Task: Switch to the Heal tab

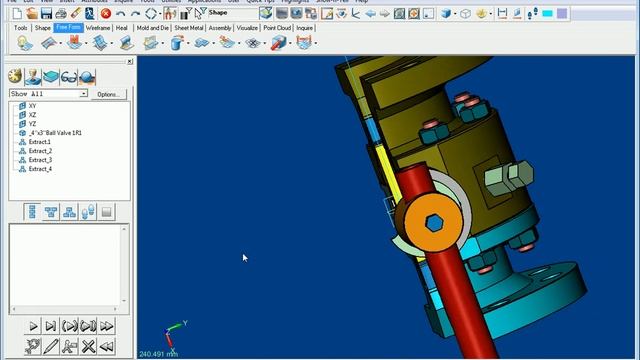Action: pyautogui.click(x=121, y=28)
